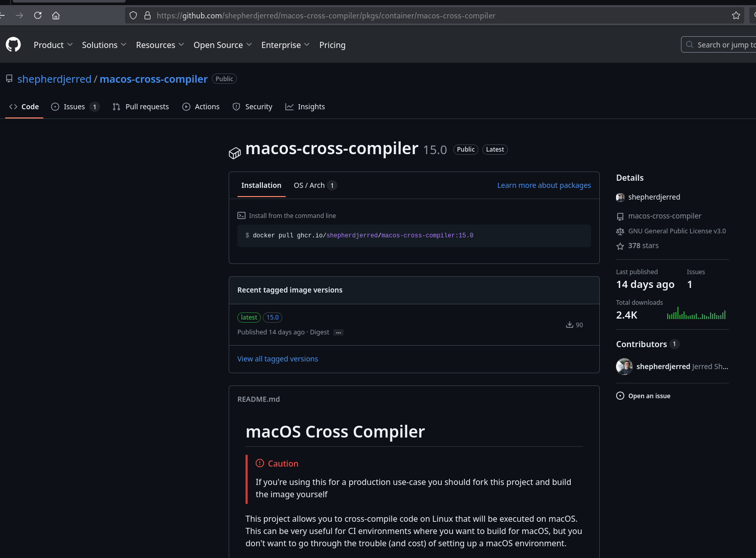Click shepherdjerred name in Contributors
This screenshot has height=558, width=756.
663,367
